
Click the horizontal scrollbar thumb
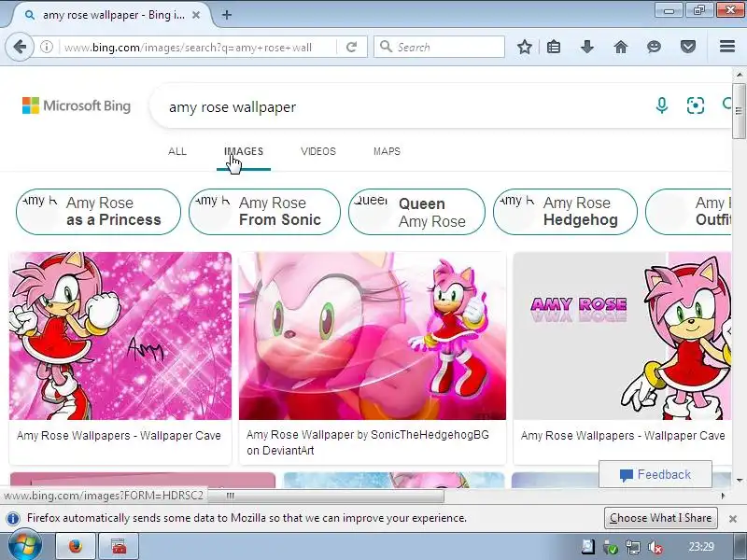326,496
